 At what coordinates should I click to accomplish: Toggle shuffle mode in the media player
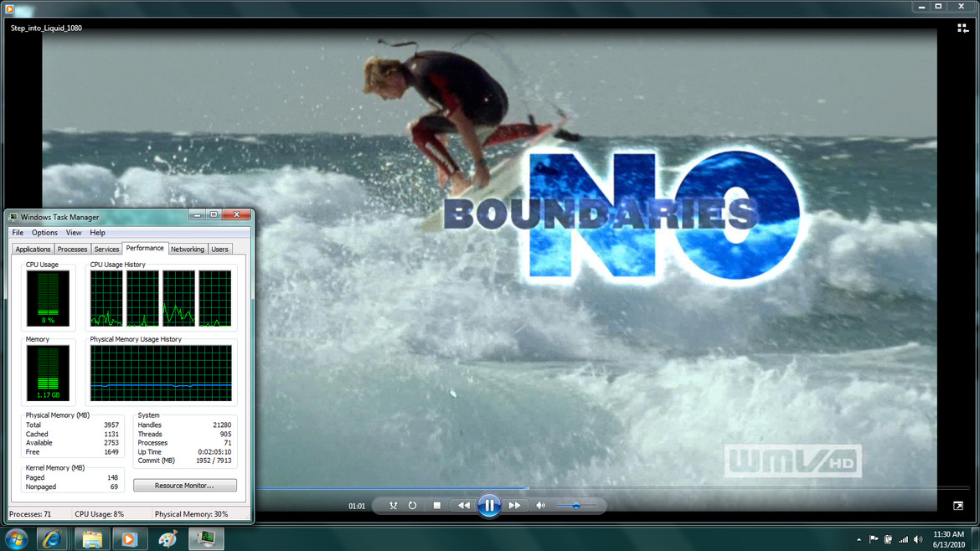[x=393, y=506]
